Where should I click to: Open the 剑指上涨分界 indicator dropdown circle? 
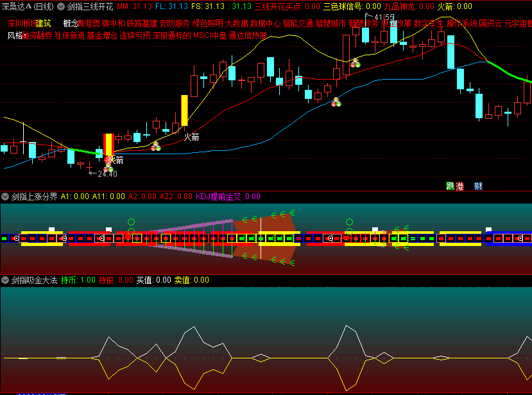point(5,197)
